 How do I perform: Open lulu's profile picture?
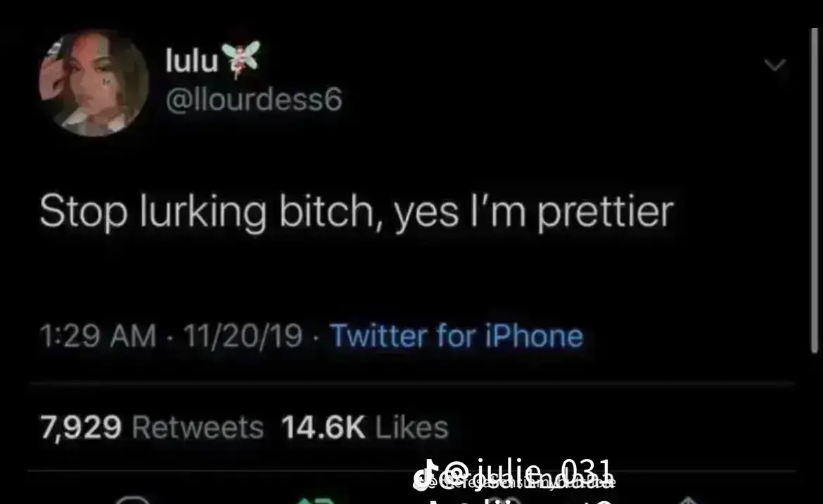click(94, 82)
